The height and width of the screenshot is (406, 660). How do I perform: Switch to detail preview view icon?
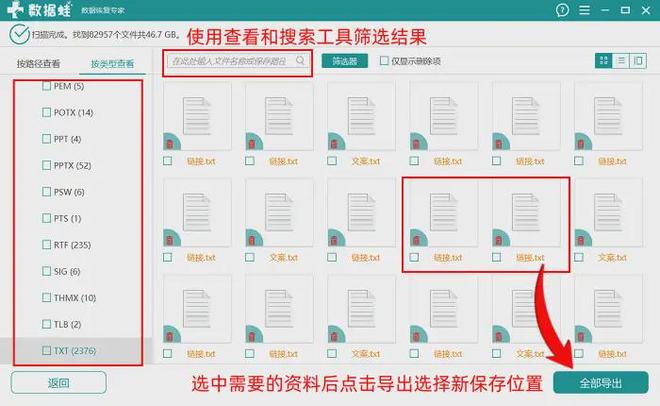(x=638, y=61)
